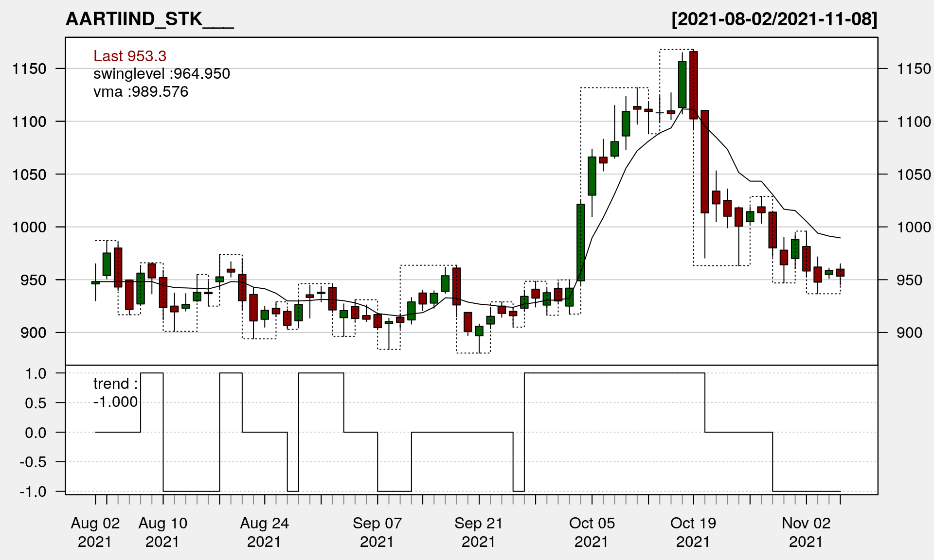Screen dimensions: 934x560
Task: Click the AARTIIND_STK chart title
Action: click(149, 19)
